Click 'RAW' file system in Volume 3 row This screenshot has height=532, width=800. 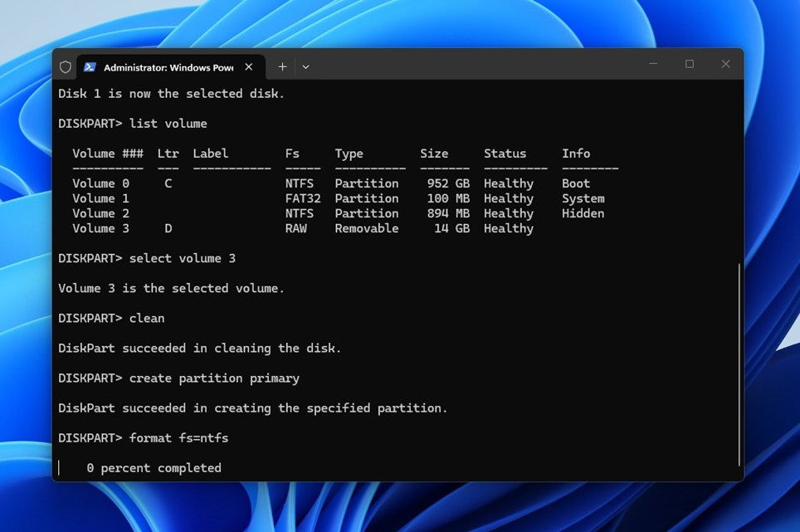296,228
